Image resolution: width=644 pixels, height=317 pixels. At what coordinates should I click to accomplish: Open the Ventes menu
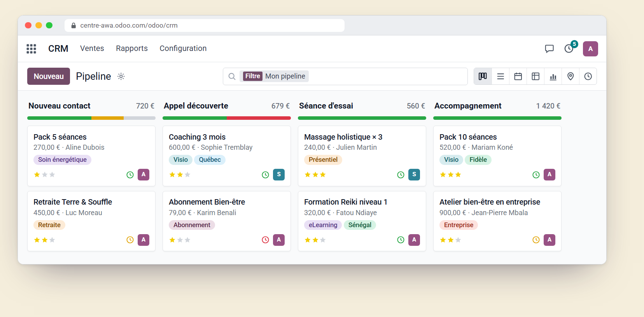pyautogui.click(x=92, y=49)
